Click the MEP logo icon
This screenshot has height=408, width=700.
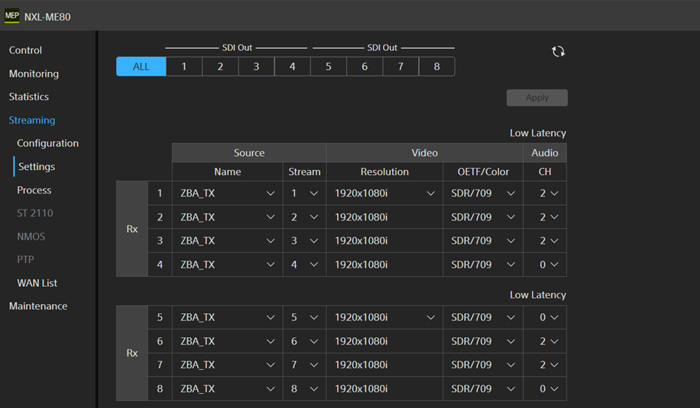(12, 17)
